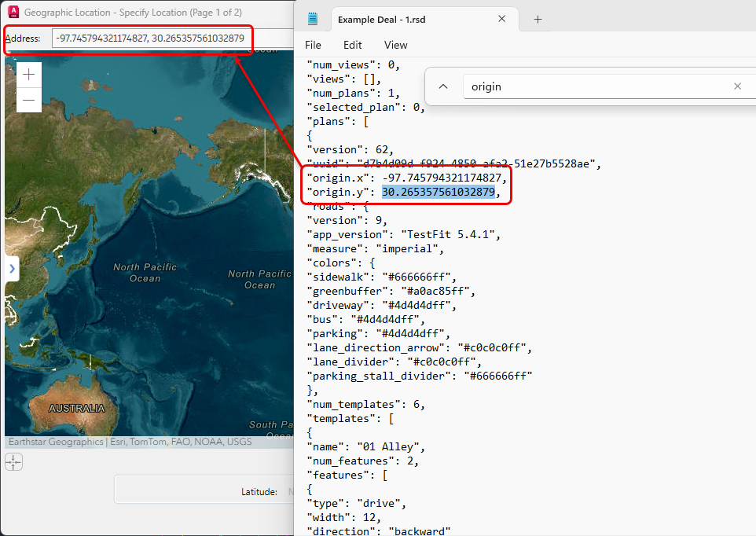
Task: Expand the map side panel via the blue arrow
Action: coord(12,269)
